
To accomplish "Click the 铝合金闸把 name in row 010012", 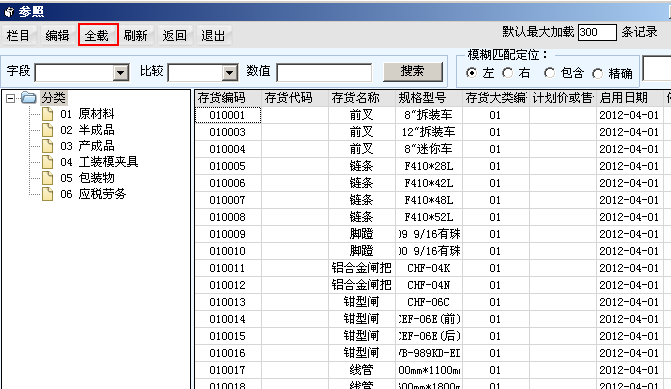I will 362,285.
